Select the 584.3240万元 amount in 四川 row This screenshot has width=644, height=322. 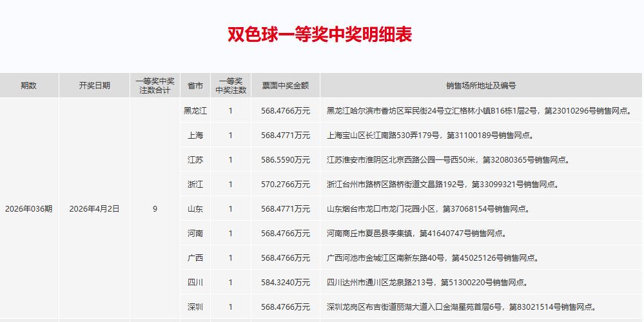(x=286, y=283)
